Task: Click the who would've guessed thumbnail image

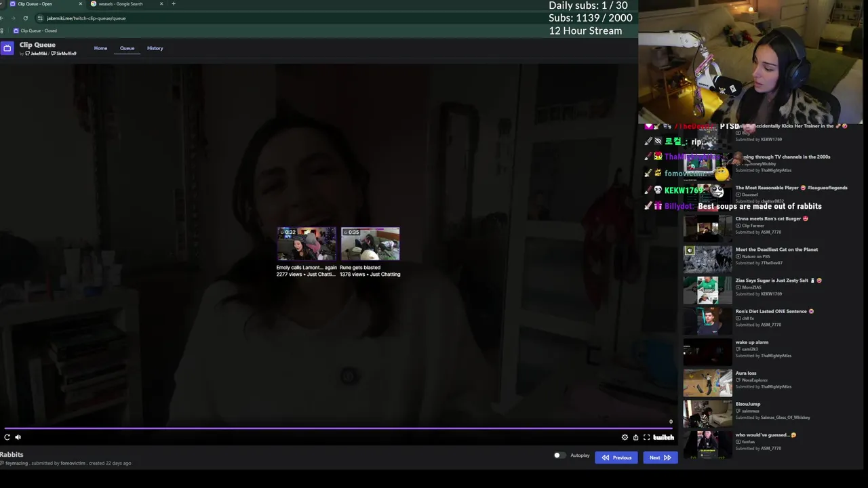Action: (707, 445)
